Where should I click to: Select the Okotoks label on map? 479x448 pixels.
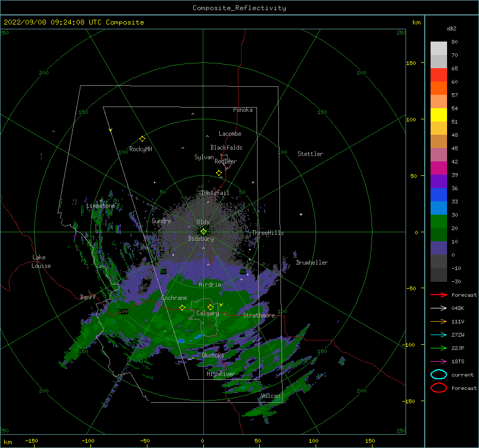pos(213,355)
